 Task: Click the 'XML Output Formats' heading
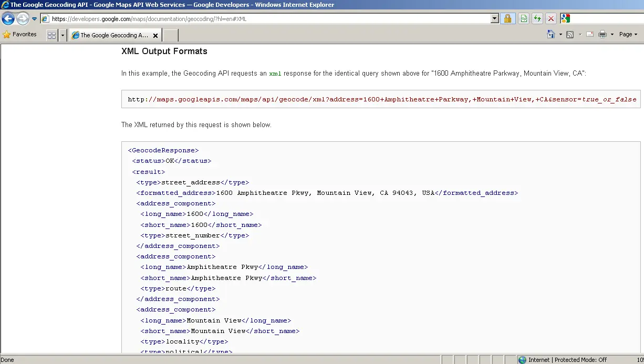[x=164, y=51]
